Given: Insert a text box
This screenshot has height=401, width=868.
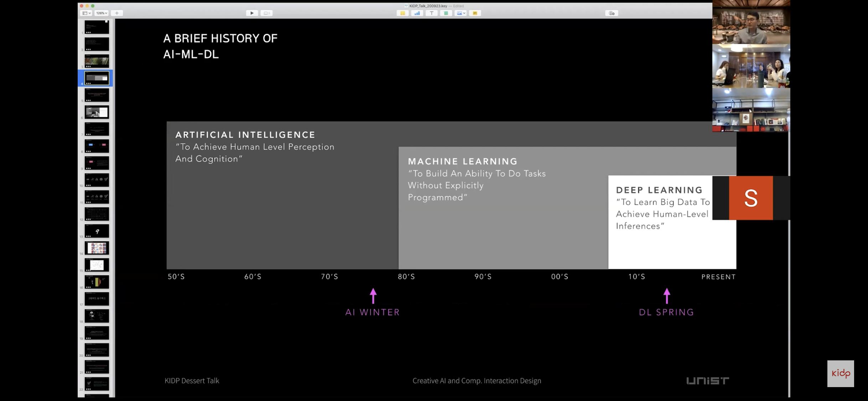Looking at the screenshot, I should (x=432, y=13).
